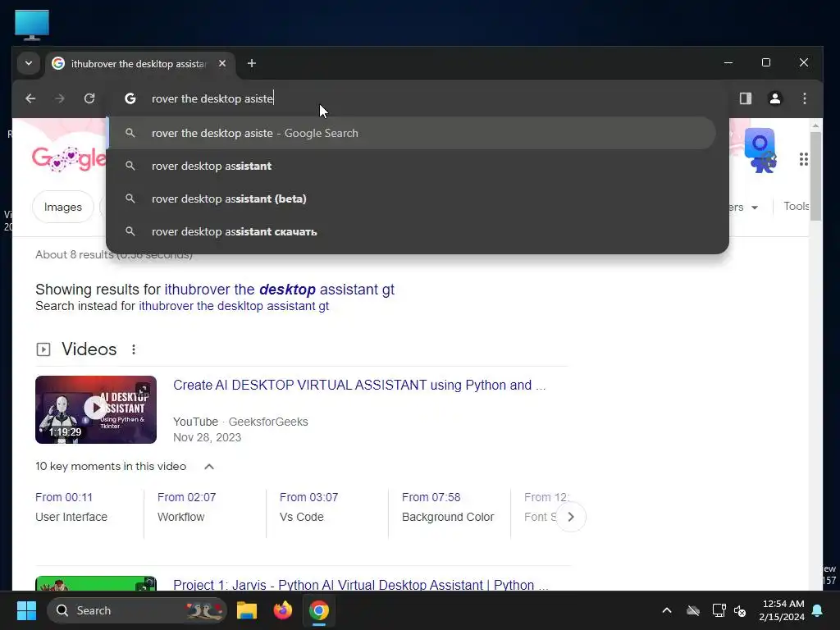
Task: Click the 'Nov 28, 2023' date text
Action: [207, 437]
